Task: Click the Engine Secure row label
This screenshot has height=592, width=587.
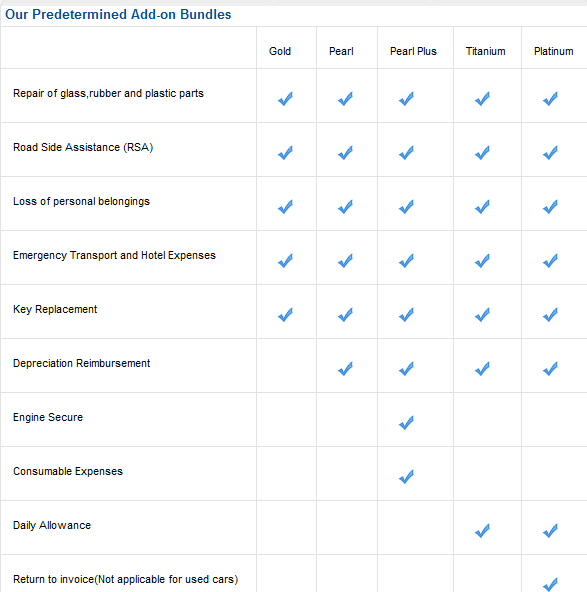Action: pyautogui.click(x=48, y=417)
